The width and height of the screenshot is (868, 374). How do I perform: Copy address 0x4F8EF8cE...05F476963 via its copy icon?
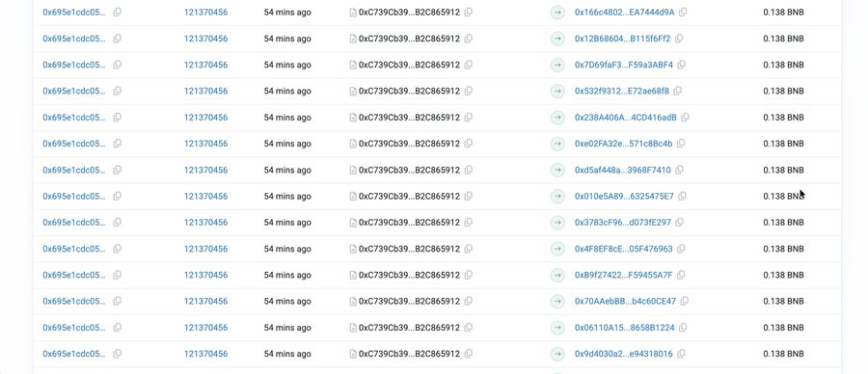point(682,249)
